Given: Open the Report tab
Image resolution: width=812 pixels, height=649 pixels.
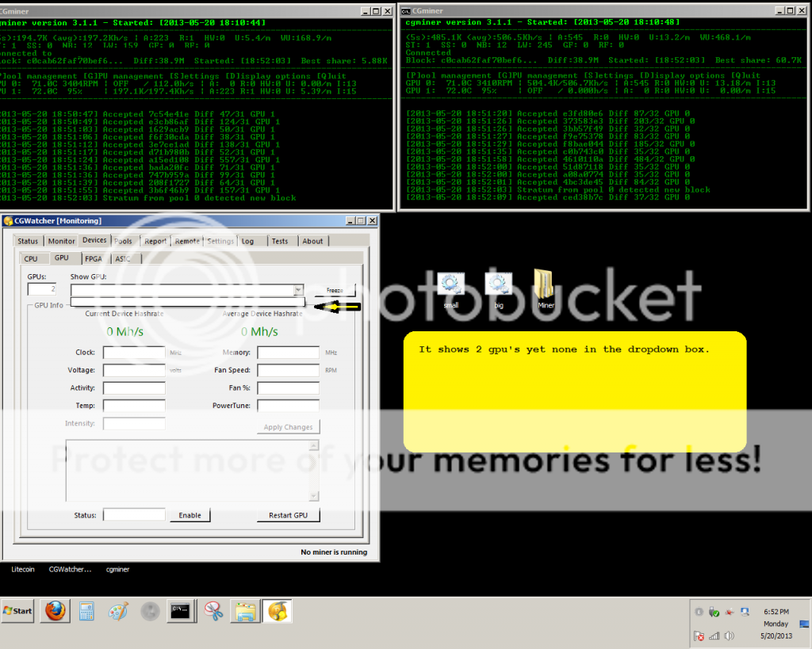Looking at the screenshot, I should tap(155, 241).
